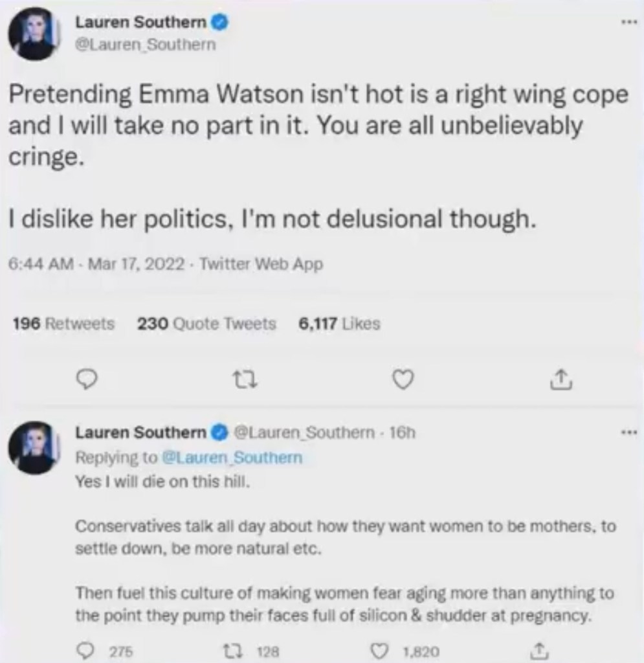
Task: Open the main tweet's three-dot more menu
Action: click(626, 21)
